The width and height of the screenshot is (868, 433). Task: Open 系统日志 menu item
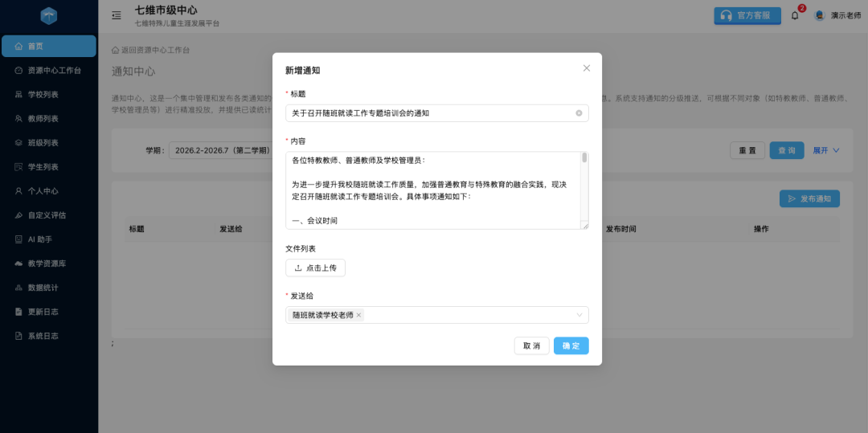pyautogui.click(x=49, y=336)
